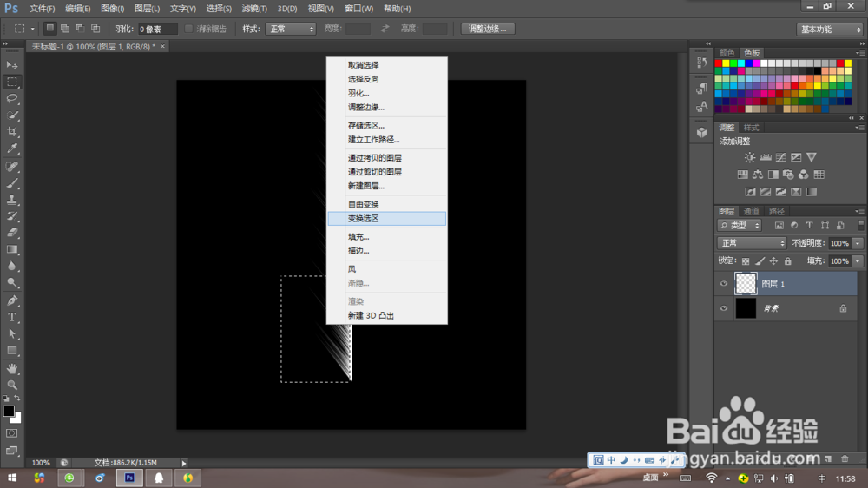Select the History Brush tool
Viewport: 868px width, 488px height.
click(11, 216)
